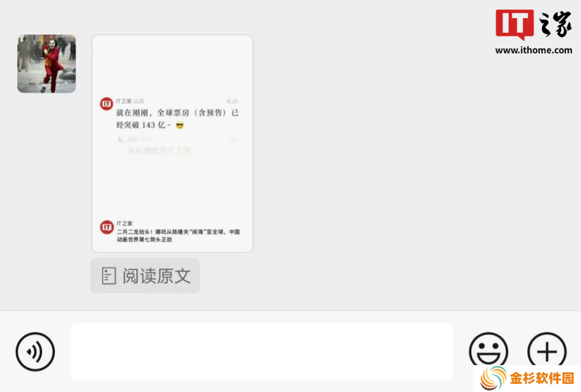Screen dimensions: 581x392
Task: Click the comment text about 143 亿 box office
Action: (x=178, y=118)
